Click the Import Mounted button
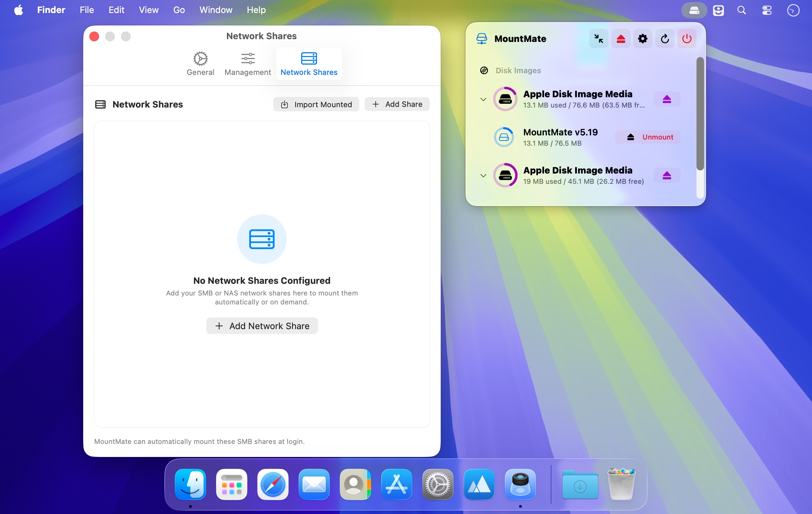The width and height of the screenshot is (812, 514). click(316, 104)
